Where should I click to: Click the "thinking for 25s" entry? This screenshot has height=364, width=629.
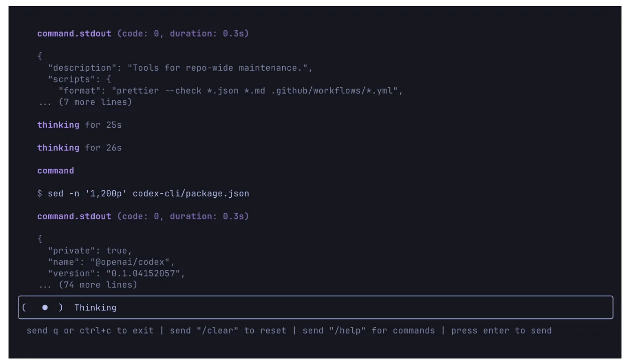tap(79, 125)
